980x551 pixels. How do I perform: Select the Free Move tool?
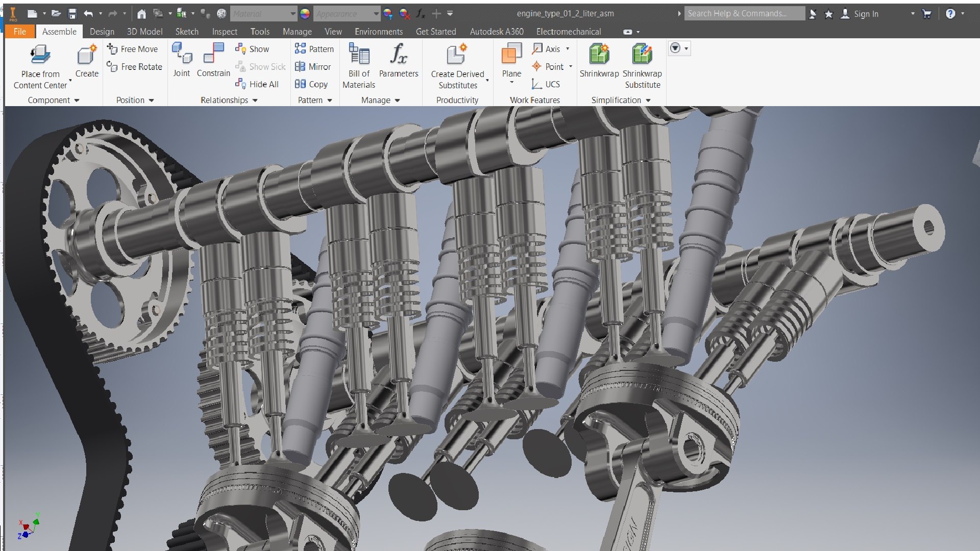pyautogui.click(x=133, y=49)
